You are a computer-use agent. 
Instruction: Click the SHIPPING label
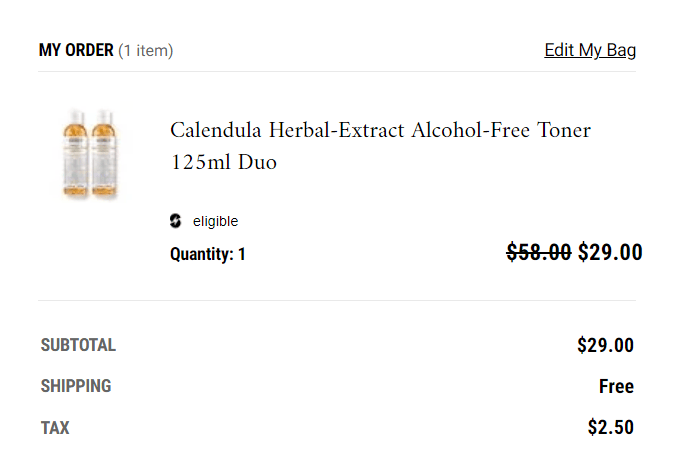(x=76, y=386)
